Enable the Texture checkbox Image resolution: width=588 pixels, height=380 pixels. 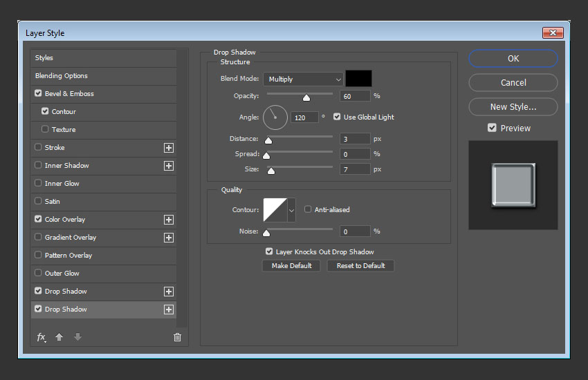(46, 129)
